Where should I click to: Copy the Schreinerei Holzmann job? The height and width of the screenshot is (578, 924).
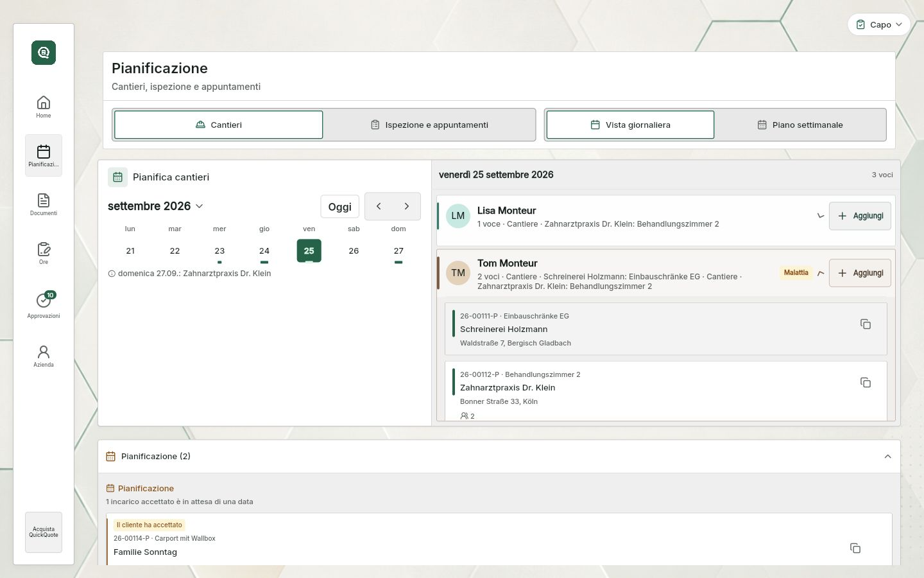click(866, 324)
